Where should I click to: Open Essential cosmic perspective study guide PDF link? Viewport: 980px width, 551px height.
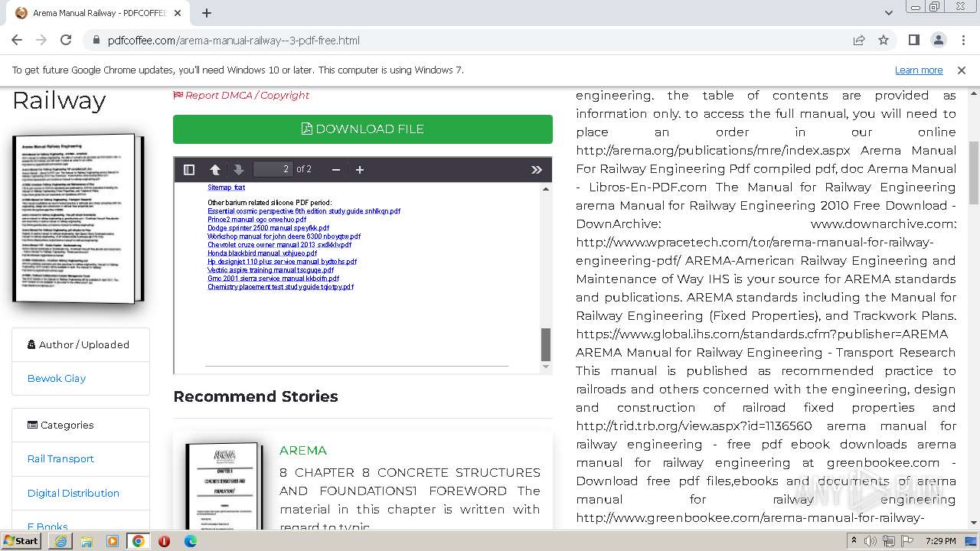coord(304,211)
